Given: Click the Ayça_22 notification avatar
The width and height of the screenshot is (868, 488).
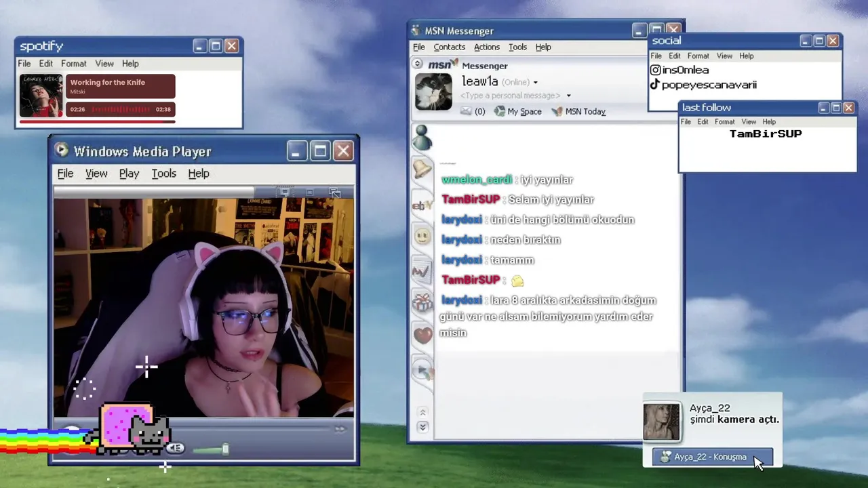Looking at the screenshot, I should click(x=661, y=422).
